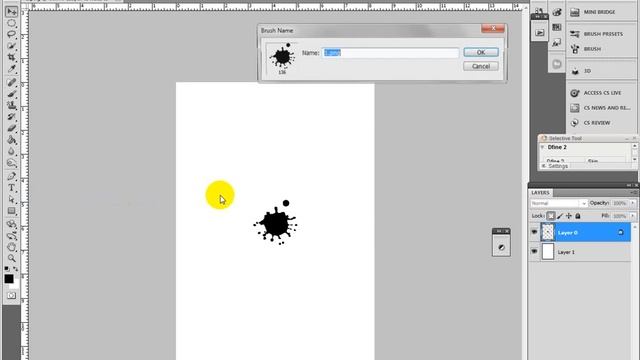Viewport: 640px width, 360px height.
Task: Select the Quick Selection tool
Action: click(11, 46)
